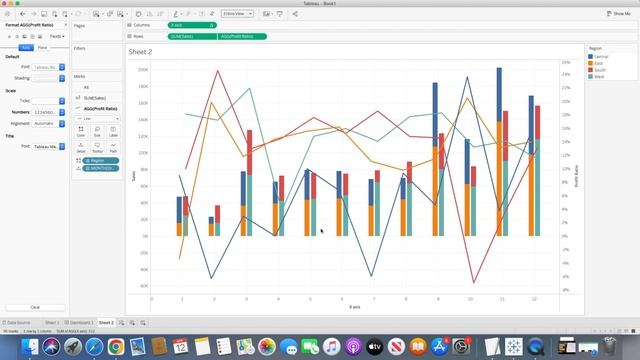This screenshot has width=640, height=360.
Task: Open the Data Source tab
Action: pos(16,322)
